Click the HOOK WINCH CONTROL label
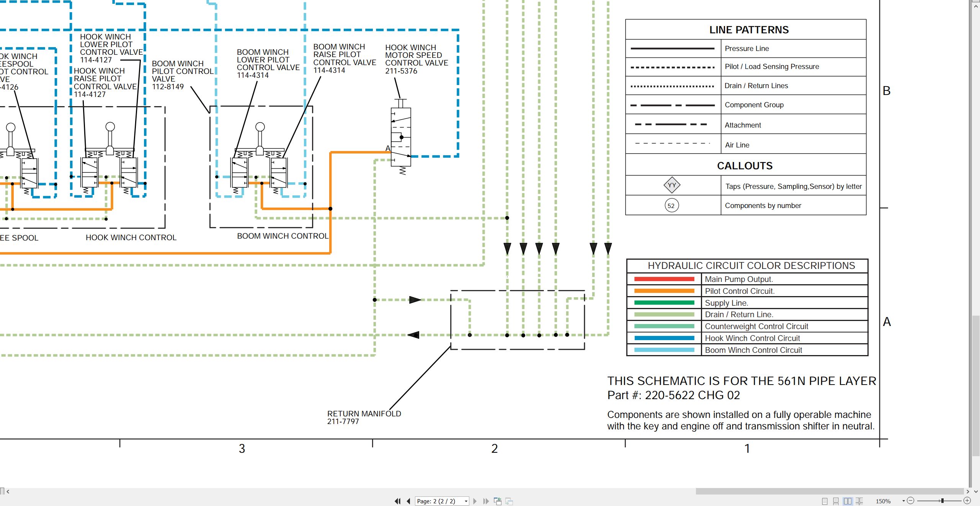Viewport: 980px width, 506px height. coord(131,237)
